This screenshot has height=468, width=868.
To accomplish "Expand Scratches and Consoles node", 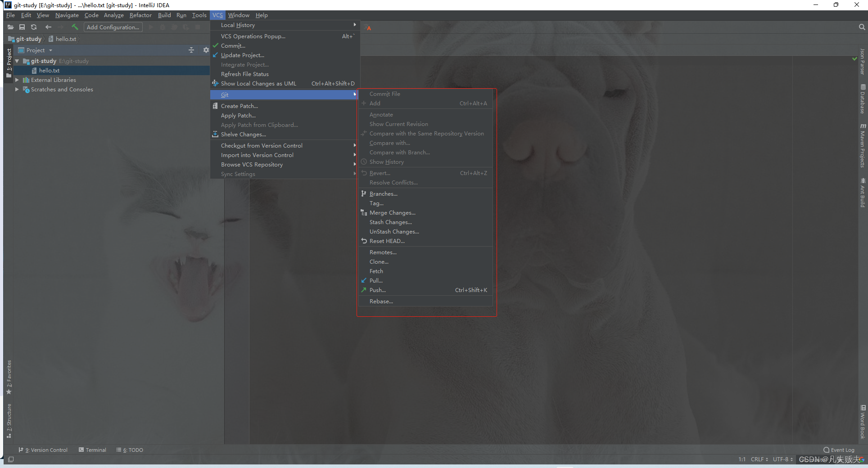I will pyautogui.click(x=17, y=89).
